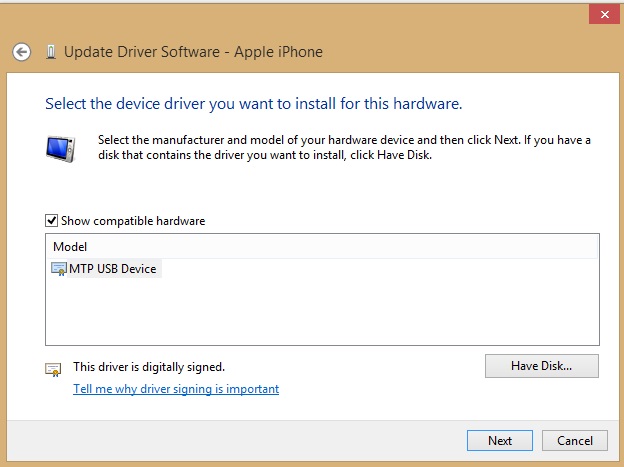Select MTP USB Device in model list
624x467 pixels.
click(x=112, y=269)
